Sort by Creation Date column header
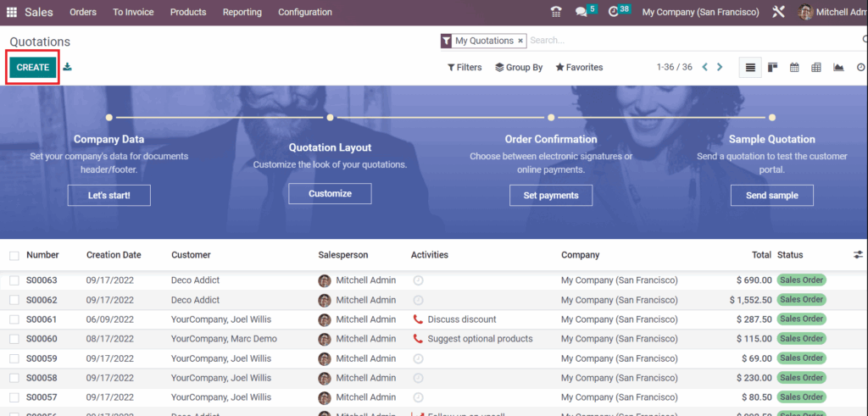 pyautogui.click(x=114, y=255)
